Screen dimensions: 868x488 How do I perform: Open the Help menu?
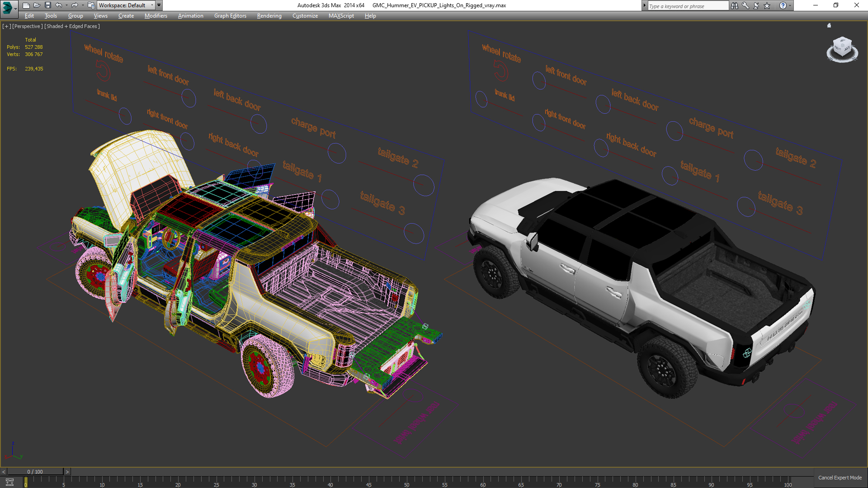tap(370, 16)
